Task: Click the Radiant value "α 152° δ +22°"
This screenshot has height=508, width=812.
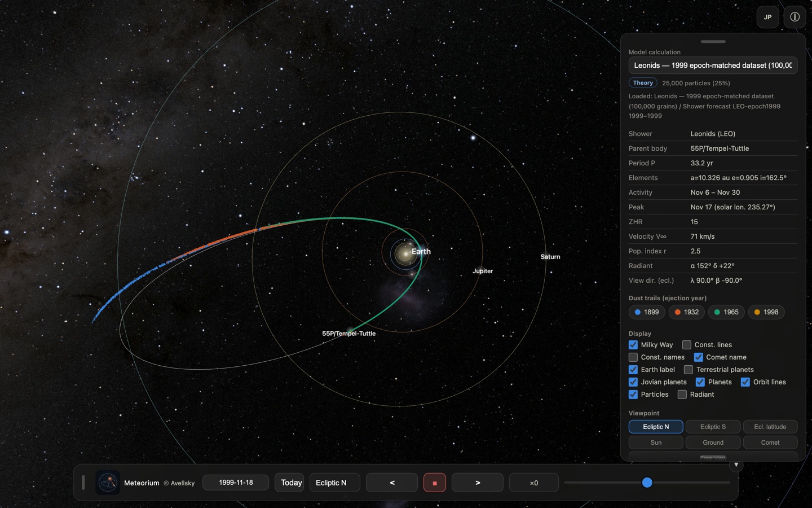Action: coord(713,266)
